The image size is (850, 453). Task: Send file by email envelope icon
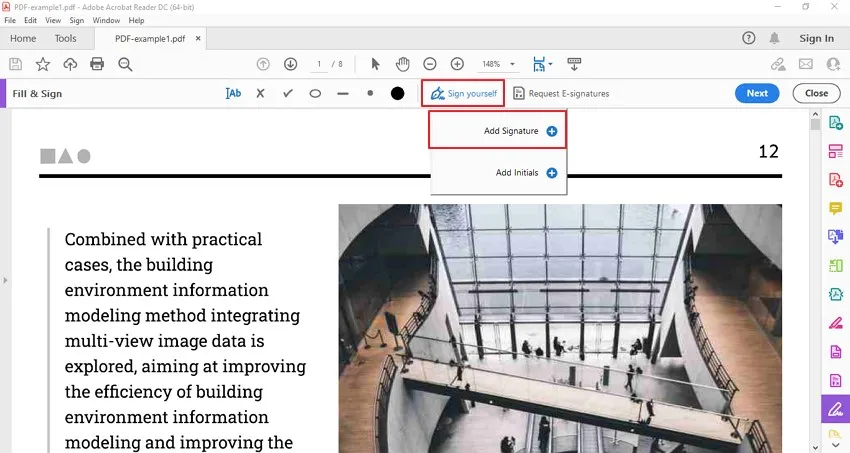[806, 64]
